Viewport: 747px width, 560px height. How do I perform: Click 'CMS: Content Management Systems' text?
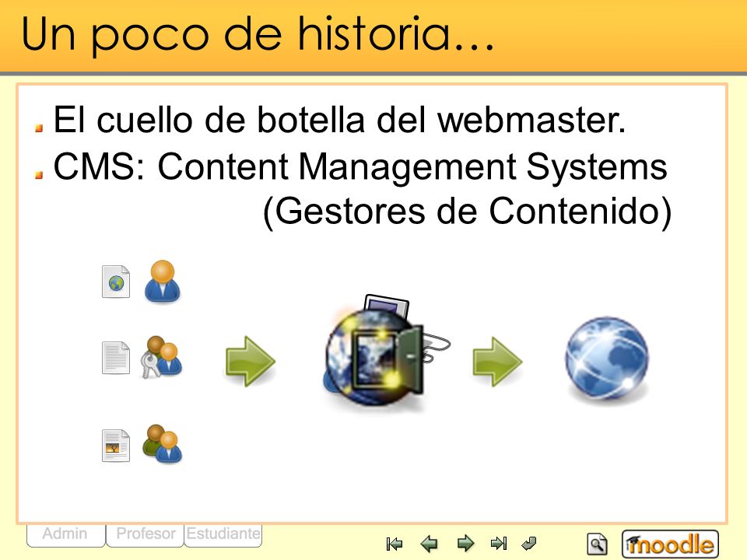[x=360, y=166]
